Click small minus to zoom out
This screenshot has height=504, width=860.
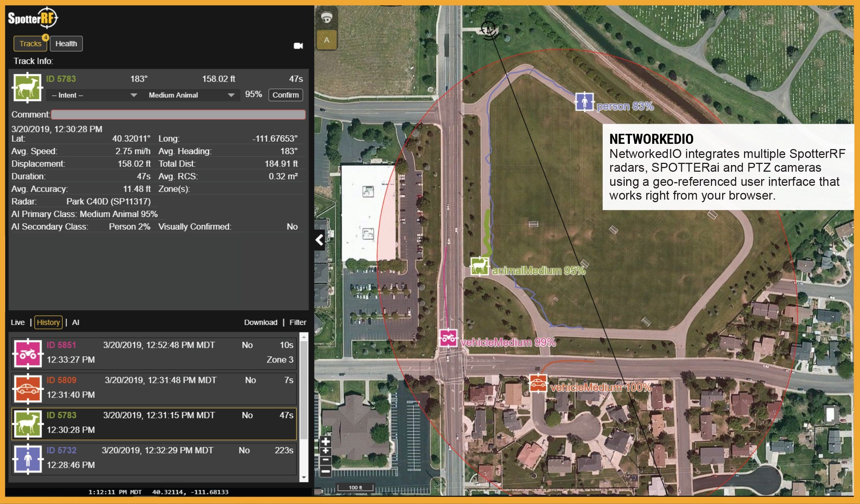tap(325, 461)
